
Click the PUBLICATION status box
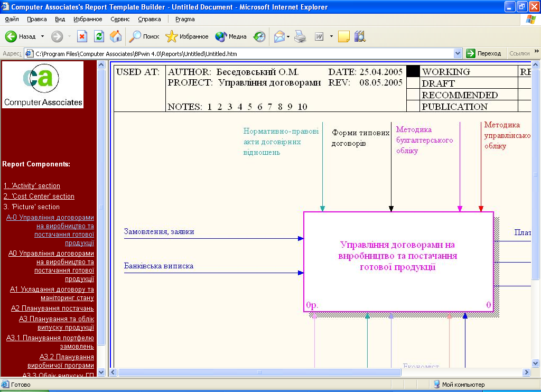(413, 106)
